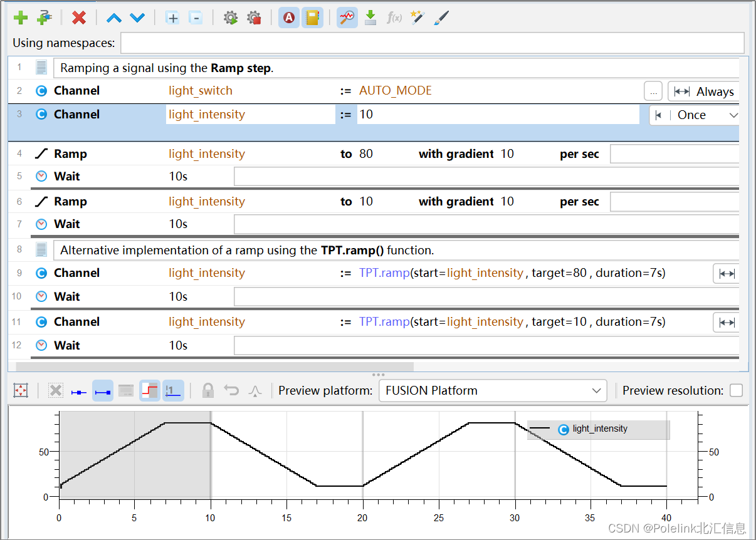The image size is (756, 540).
Task: Toggle the red circled A icon
Action: click(289, 18)
